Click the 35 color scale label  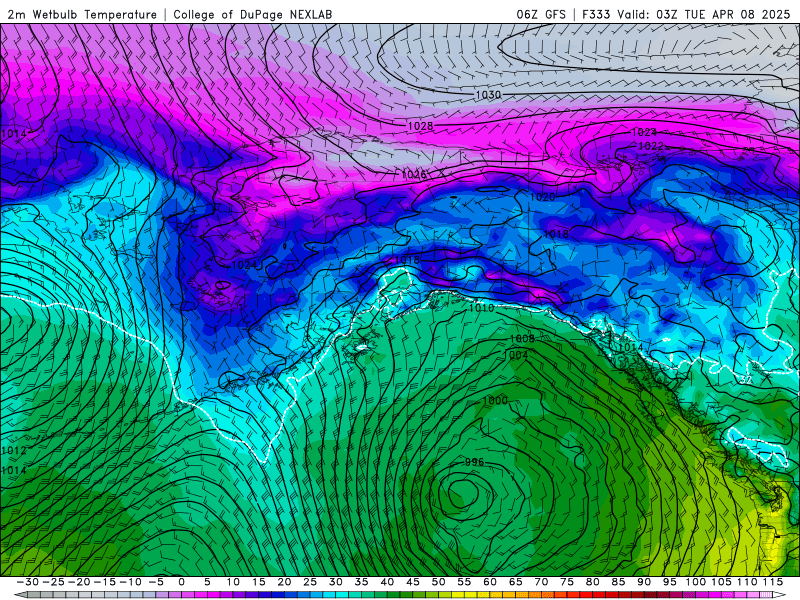[361, 582]
